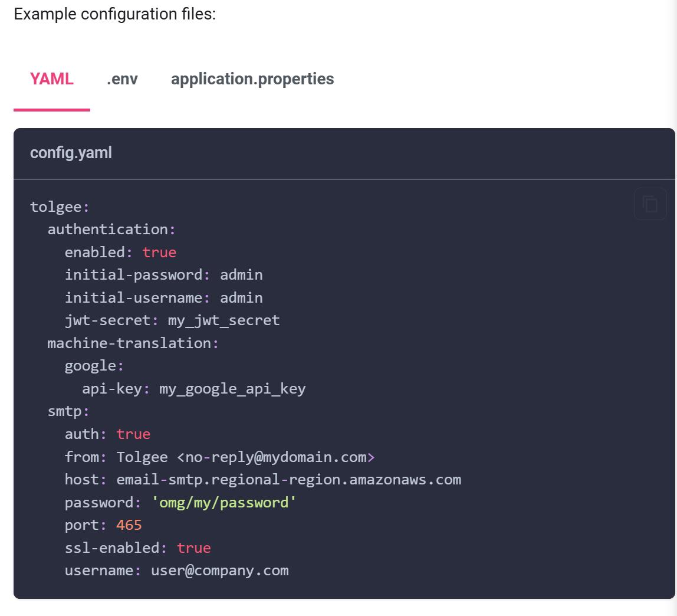The image size is (677, 616).
Task: Click the 'auth: true' line
Action: pyautogui.click(x=107, y=434)
